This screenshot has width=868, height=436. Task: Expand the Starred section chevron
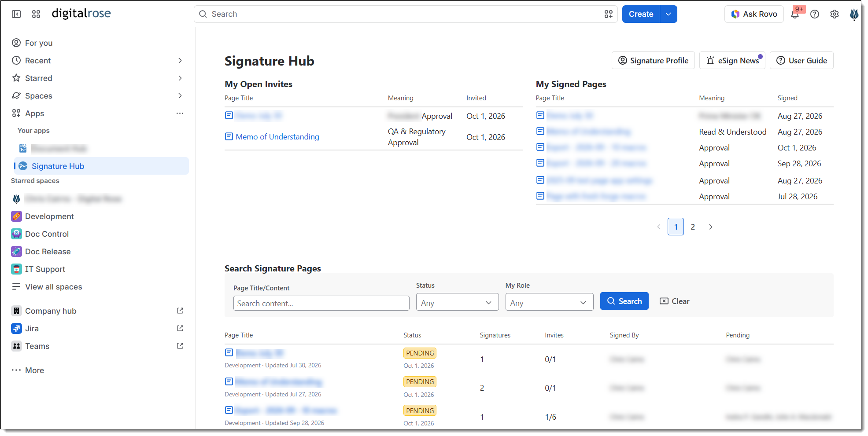pos(180,78)
